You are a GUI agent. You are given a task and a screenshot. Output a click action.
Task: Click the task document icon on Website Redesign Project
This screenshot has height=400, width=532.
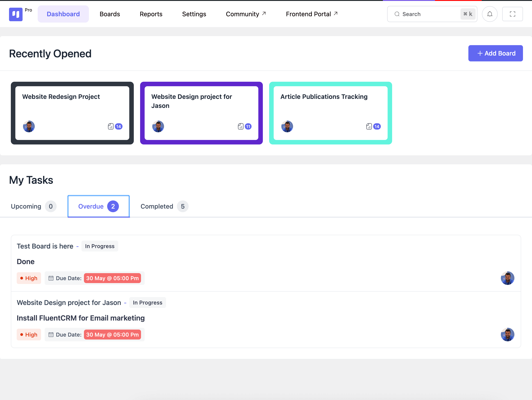110,126
